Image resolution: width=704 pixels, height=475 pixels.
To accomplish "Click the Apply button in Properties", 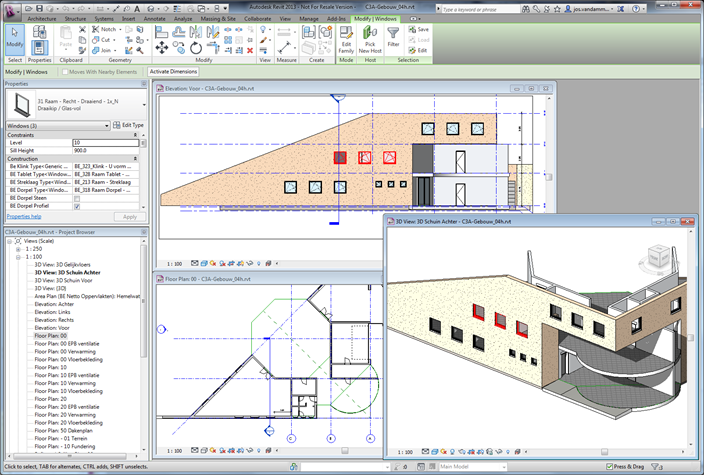I will pos(130,217).
